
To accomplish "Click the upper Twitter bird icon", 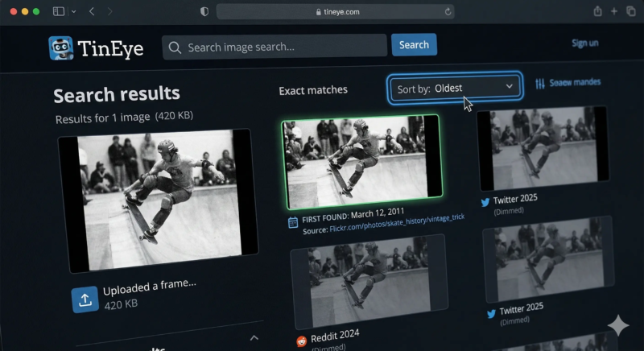I will [485, 202].
